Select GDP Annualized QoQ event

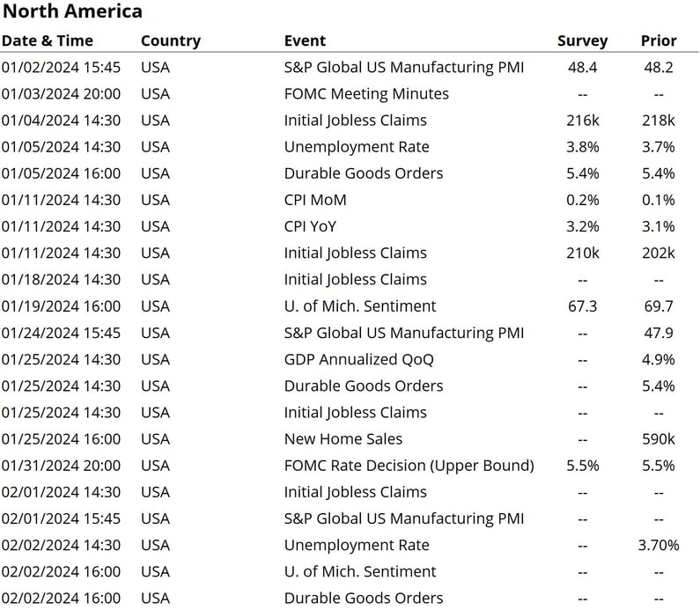359,359
